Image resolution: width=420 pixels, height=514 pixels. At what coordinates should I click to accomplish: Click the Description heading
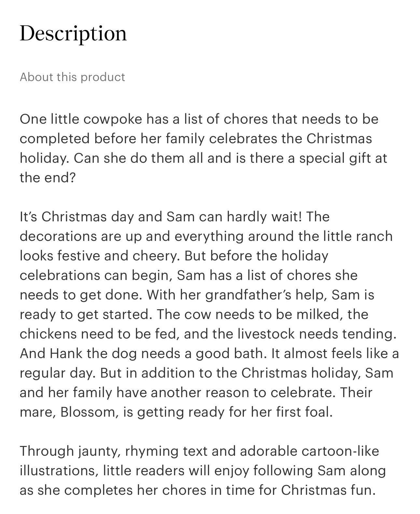point(73,33)
